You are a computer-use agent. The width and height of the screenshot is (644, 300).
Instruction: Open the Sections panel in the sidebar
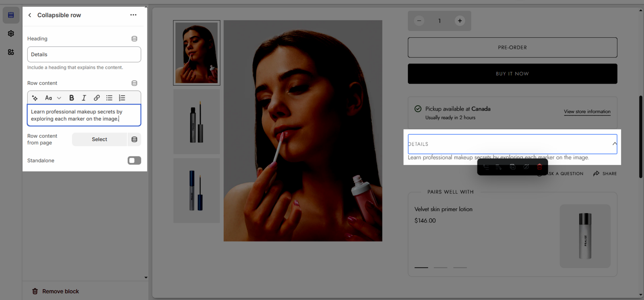point(11,15)
